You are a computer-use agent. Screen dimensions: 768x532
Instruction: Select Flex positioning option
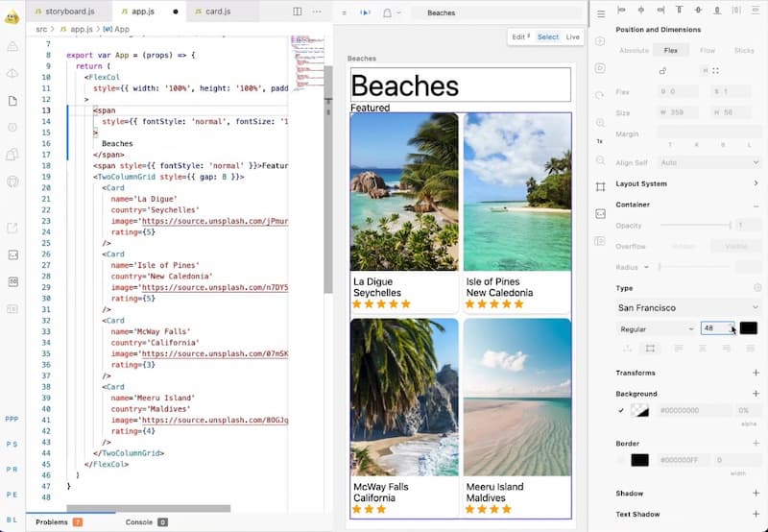click(670, 51)
